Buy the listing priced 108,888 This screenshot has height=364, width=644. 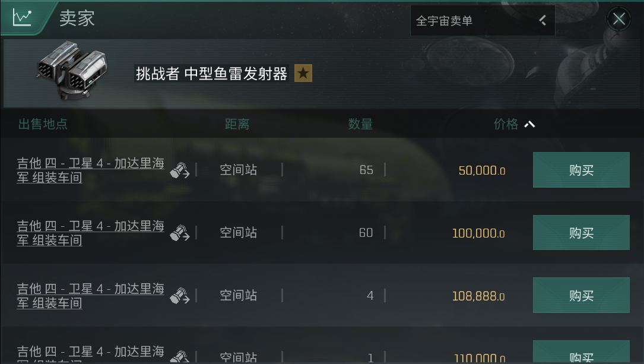pos(581,295)
